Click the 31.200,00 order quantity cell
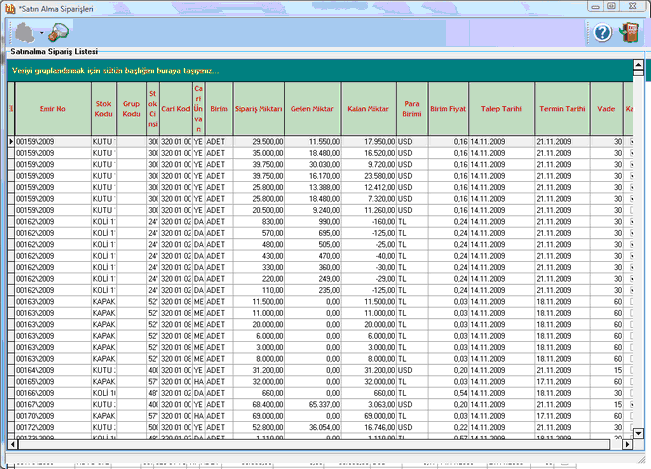Image resolution: width=651 pixels, height=469 pixels. point(259,370)
